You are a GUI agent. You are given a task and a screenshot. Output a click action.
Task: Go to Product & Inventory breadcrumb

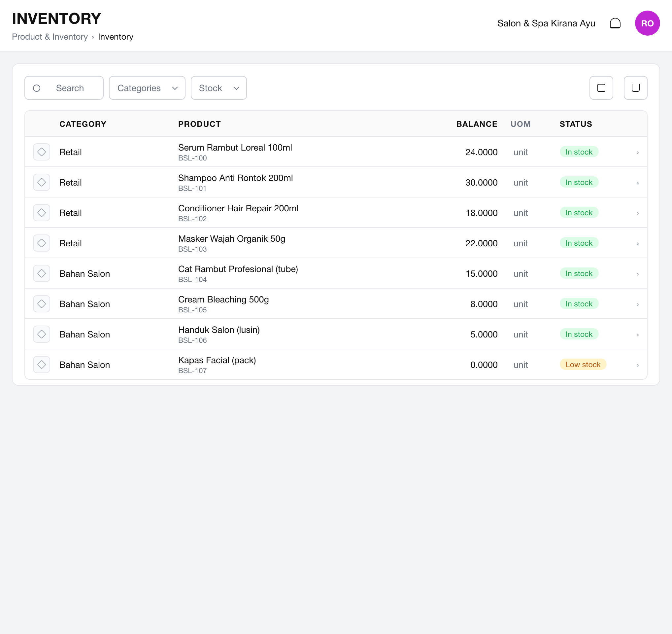pos(50,37)
